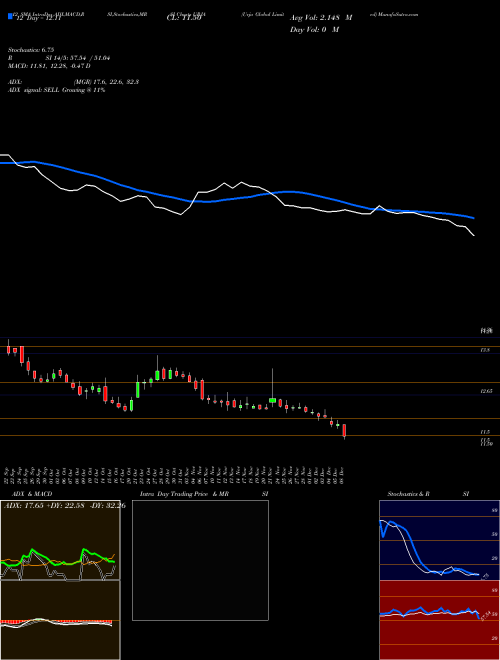Click the ADX (MGR) 17.6, 22.6, 32.3 line
This screenshot has width=500, height=660.
click(x=73, y=82)
